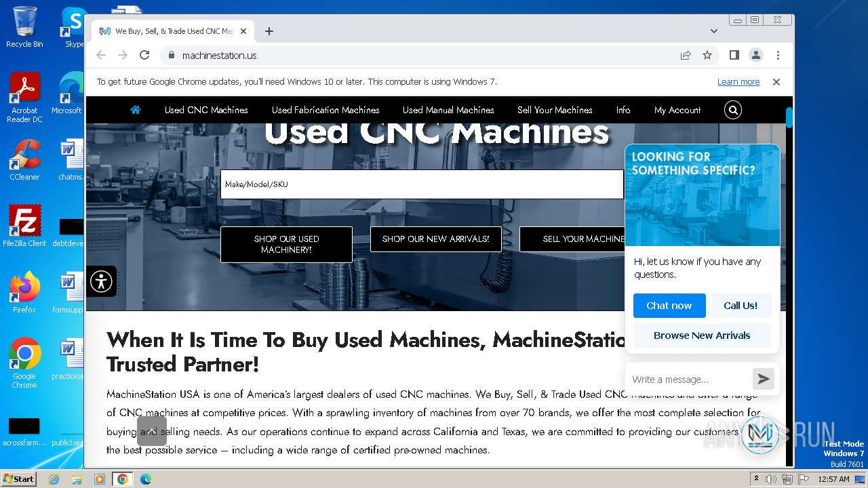Open the accessibility options widget
The image size is (868, 488).
pos(101,281)
